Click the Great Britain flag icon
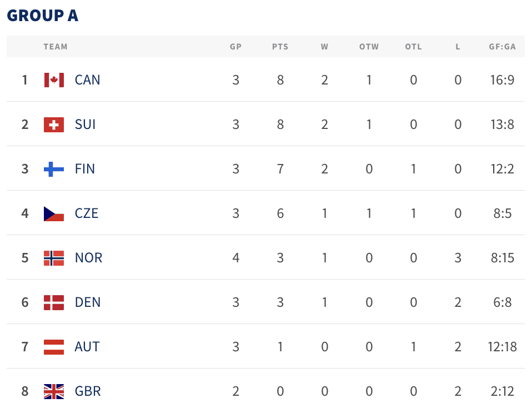The image size is (532, 408). pyautogui.click(x=54, y=391)
